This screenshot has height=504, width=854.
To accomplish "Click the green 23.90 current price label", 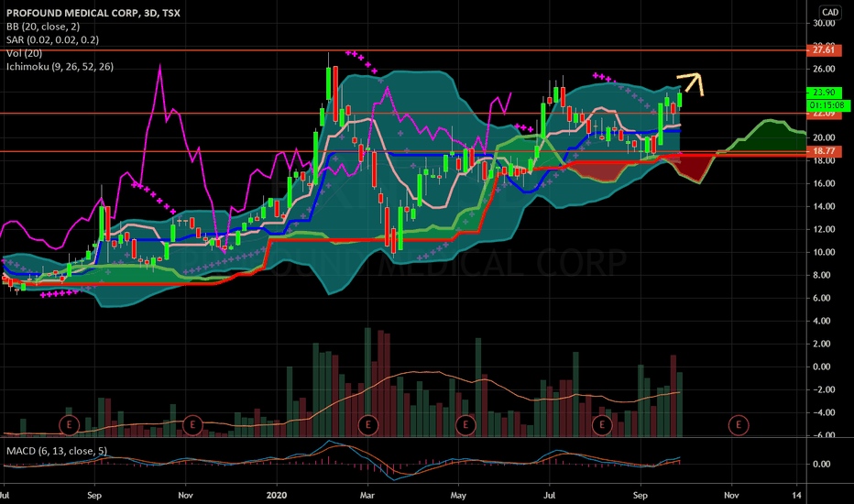I will [824, 93].
